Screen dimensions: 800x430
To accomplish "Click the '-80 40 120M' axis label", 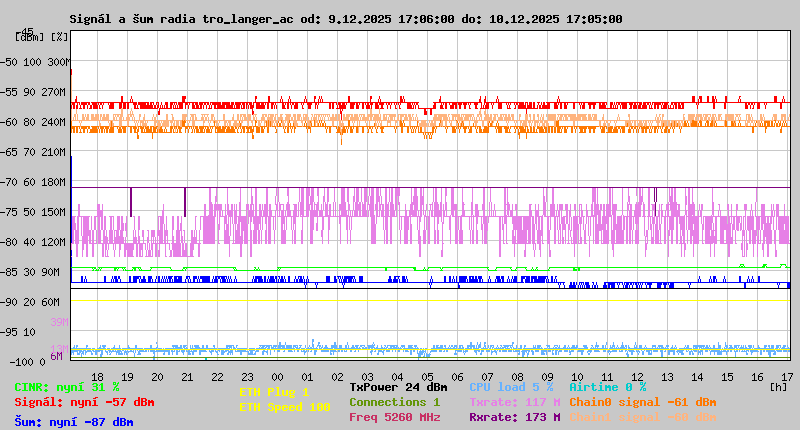I will (x=33, y=242).
